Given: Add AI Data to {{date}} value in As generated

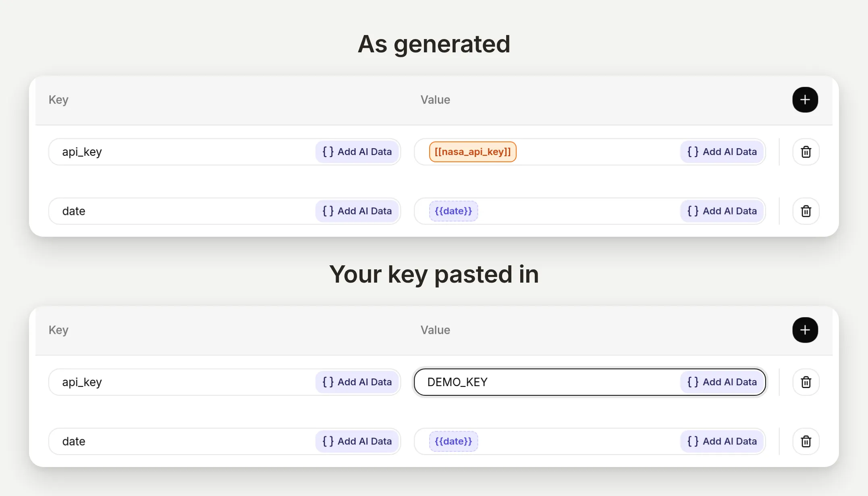Looking at the screenshot, I should 722,211.
